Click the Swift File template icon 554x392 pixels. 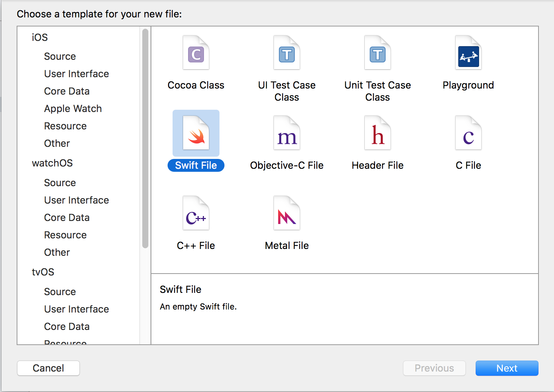196,133
